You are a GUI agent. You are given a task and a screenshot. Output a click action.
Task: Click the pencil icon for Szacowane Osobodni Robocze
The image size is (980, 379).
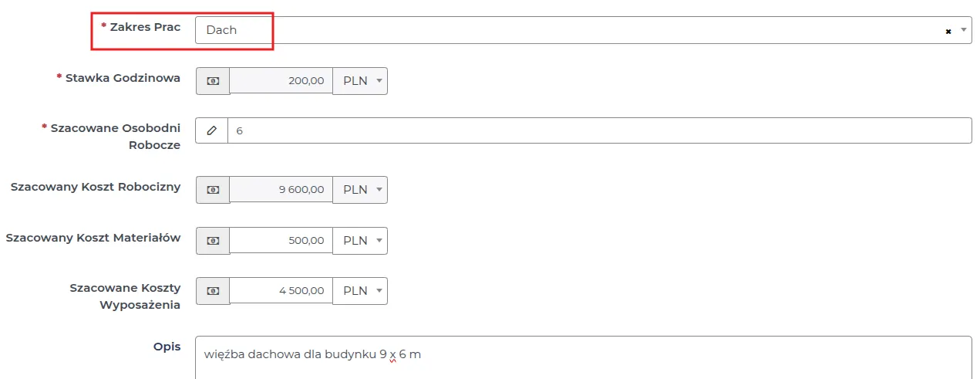212,131
